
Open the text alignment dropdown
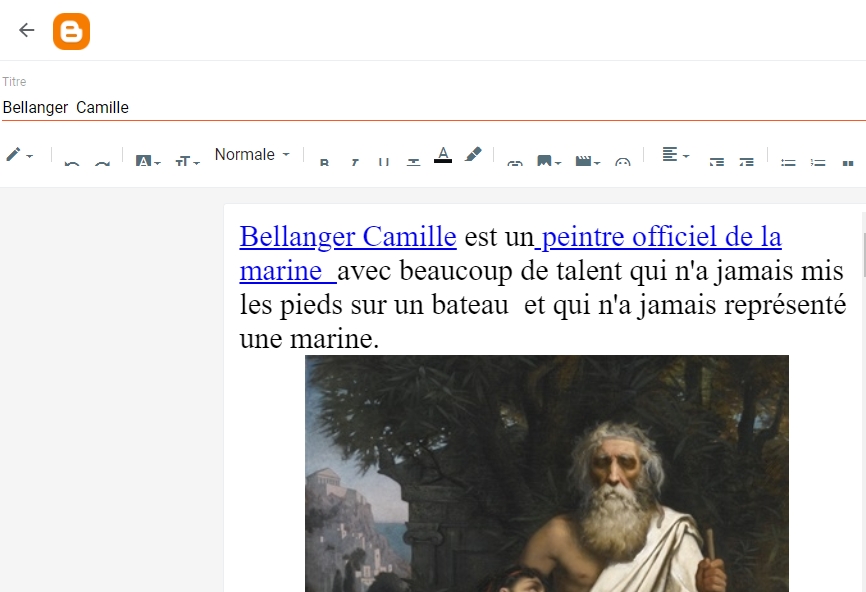[x=675, y=155]
